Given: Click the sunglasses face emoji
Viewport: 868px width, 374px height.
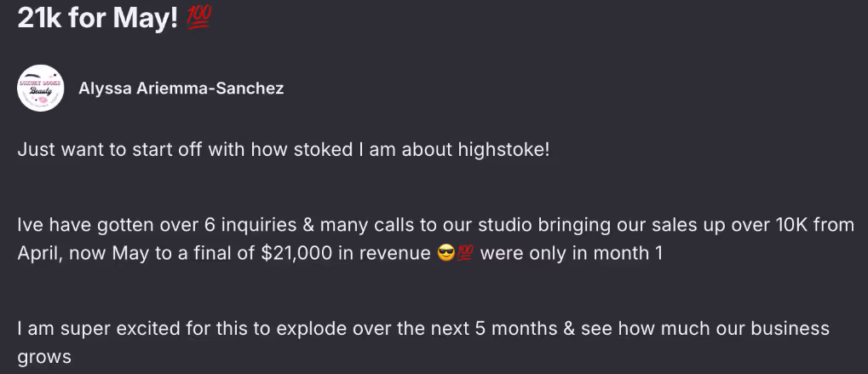Looking at the screenshot, I should click(x=444, y=254).
